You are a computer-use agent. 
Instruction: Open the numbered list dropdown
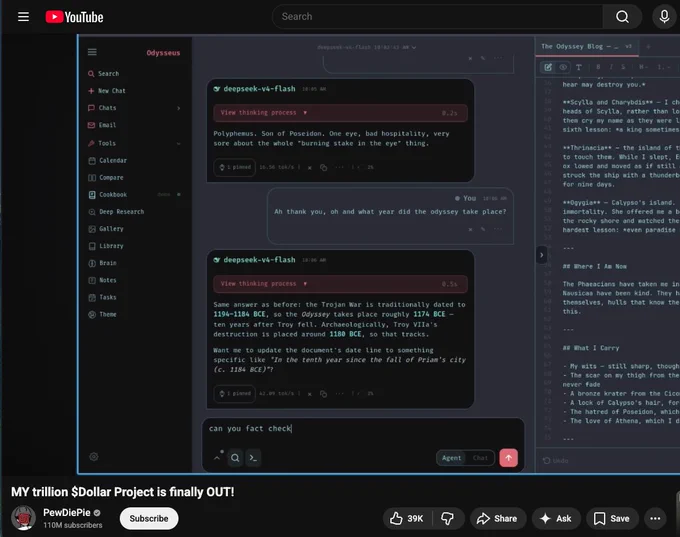click(x=663, y=67)
